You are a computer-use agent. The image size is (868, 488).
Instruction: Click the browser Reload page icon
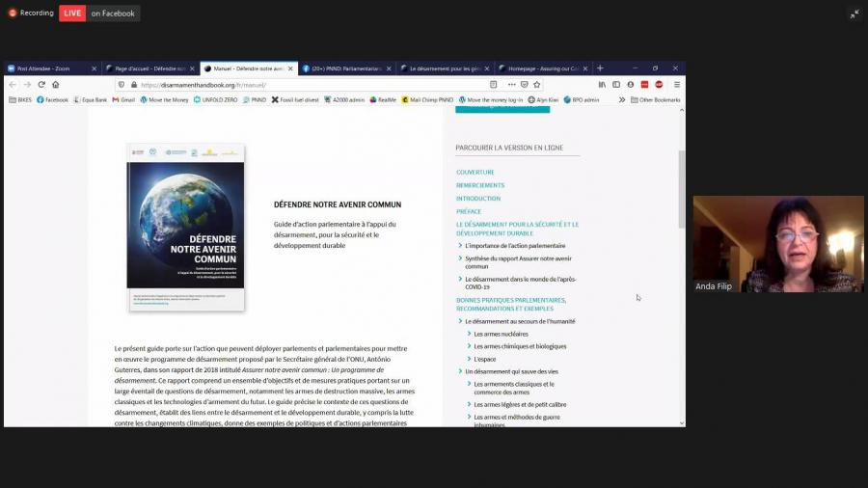click(x=41, y=85)
